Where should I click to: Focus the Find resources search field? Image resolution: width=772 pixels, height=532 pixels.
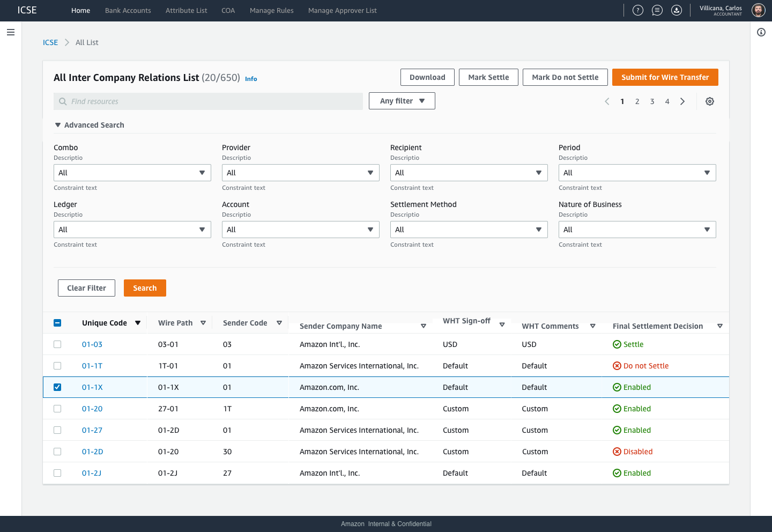(x=208, y=101)
